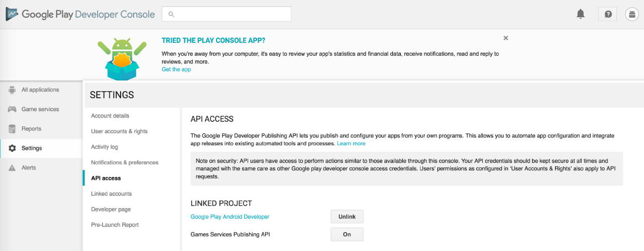Click the Unlink button
The height and width of the screenshot is (251, 644).
pyautogui.click(x=347, y=217)
